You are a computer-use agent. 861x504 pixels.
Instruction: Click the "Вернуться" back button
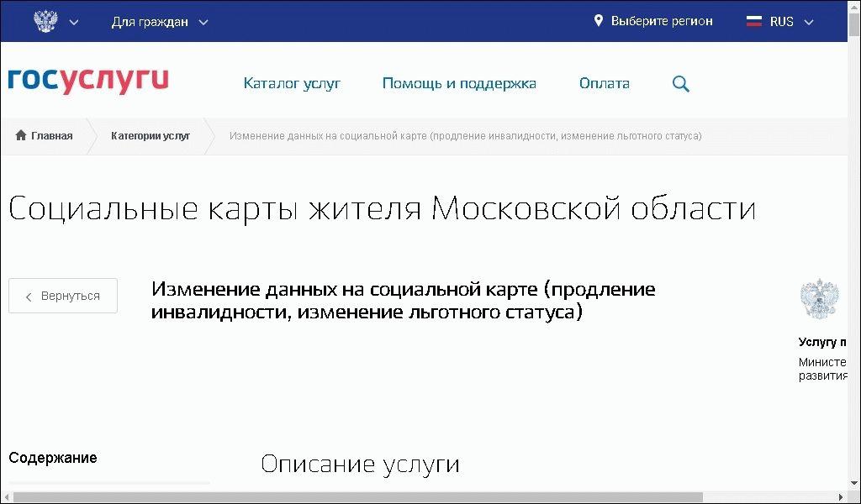(x=63, y=296)
